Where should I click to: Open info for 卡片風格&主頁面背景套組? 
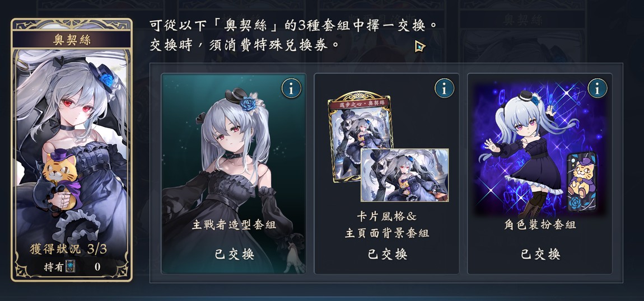pyautogui.click(x=445, y=88)
